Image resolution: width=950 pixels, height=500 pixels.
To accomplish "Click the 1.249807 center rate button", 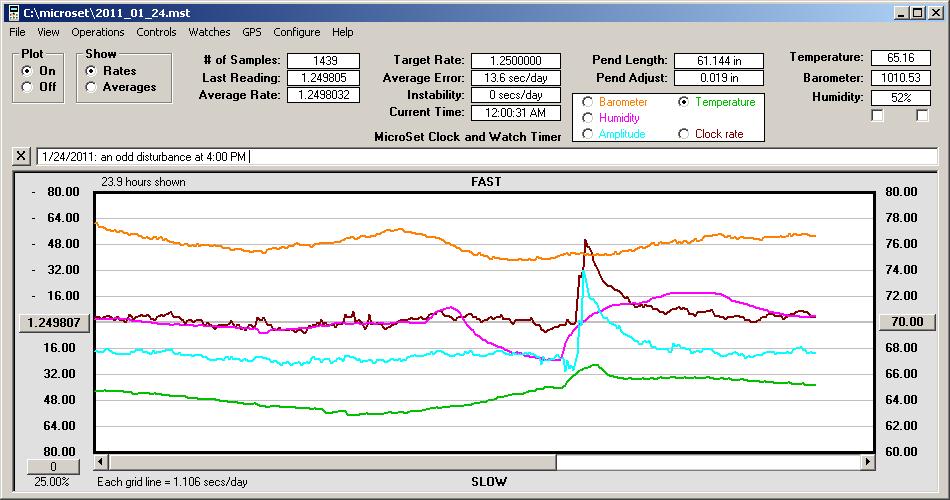I will [x=54, y=322].
